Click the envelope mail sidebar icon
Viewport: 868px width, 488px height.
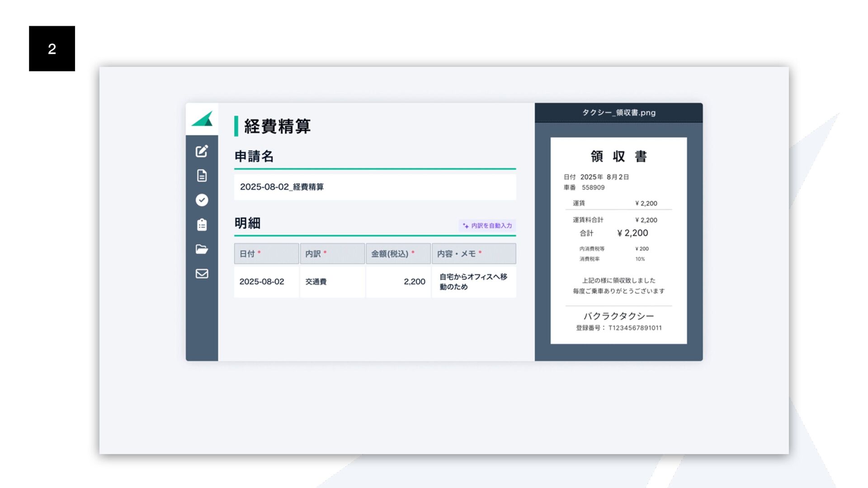coord(202,273)
